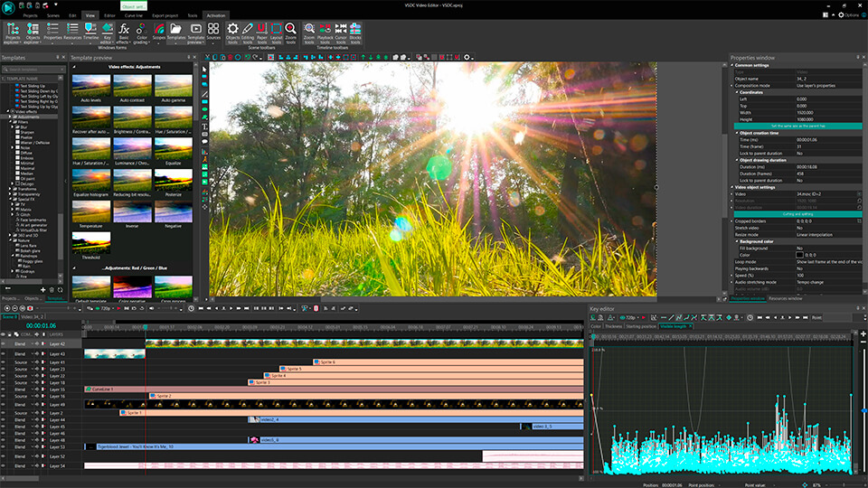The width and height of the screenshot is (868, 488).
Task: Switch to the Resources window tab
Action: [x=785, y=299]
